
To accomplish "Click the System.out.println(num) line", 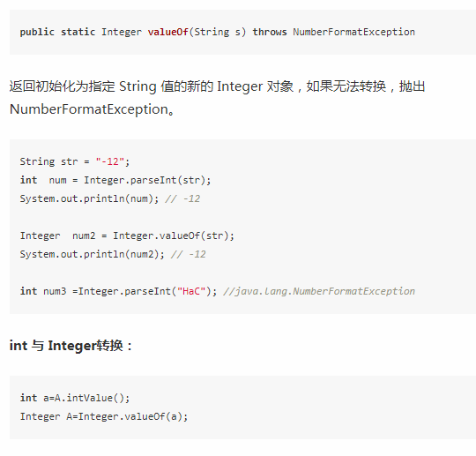I will point(89,198).
